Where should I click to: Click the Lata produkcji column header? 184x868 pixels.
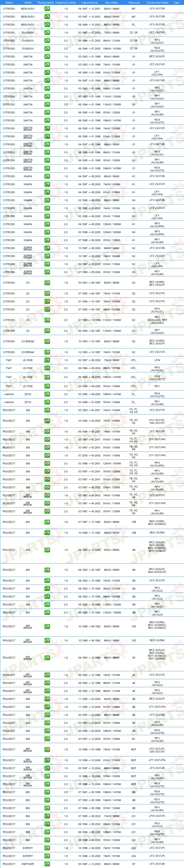click(x=89, y=2)
